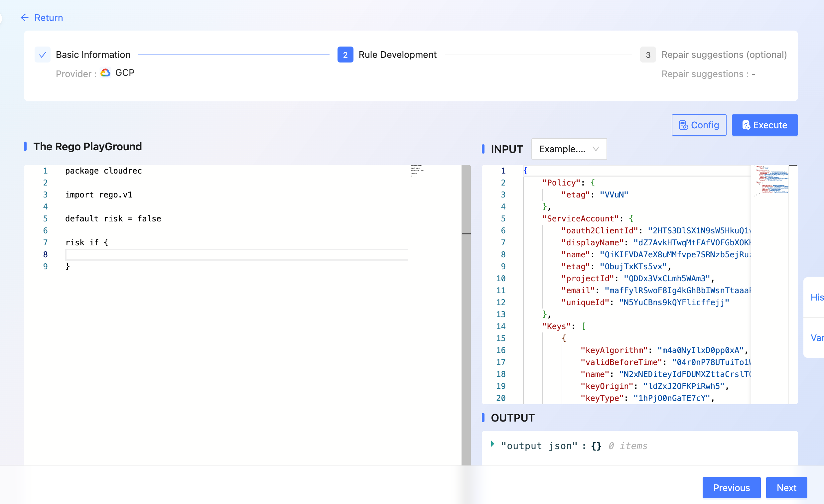This screenshot has height=504, width=824.
Task: Click the "projectId" key in INPUT
Action: (587, 279)
